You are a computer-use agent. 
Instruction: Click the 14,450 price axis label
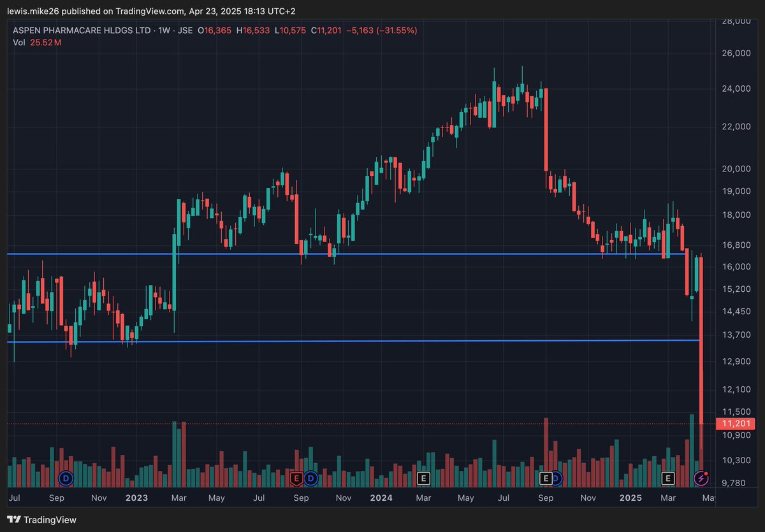click(736, 312)
